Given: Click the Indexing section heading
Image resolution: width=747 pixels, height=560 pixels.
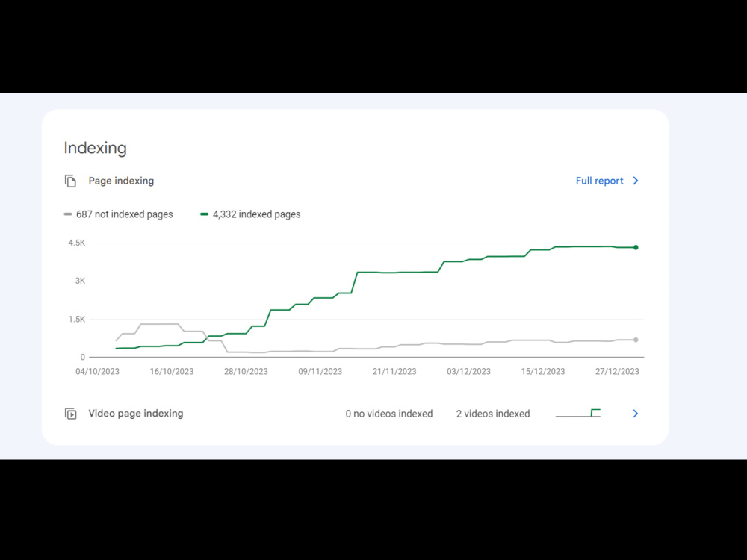Looking at the screenshot, I should point(96,148).
